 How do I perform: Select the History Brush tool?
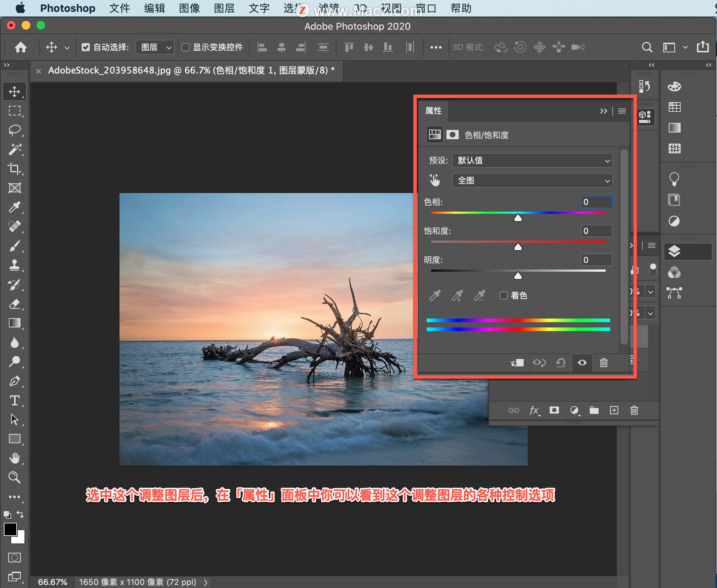tap(15, 285)
